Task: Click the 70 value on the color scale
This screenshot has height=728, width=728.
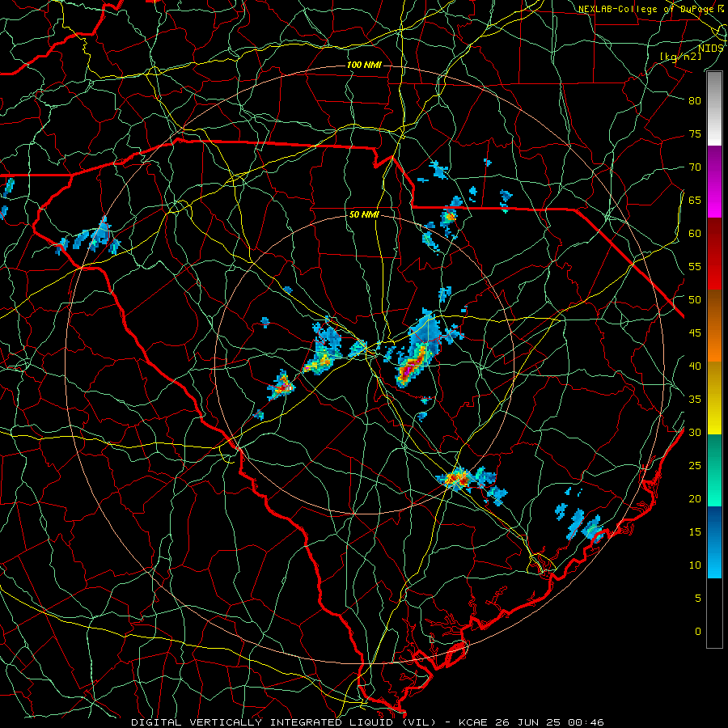Action: pos(695,167)
